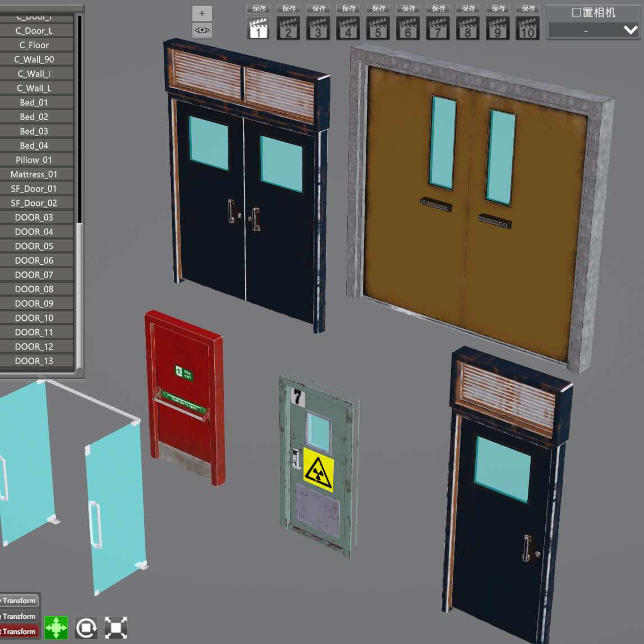Viewport: 644px width, 644px height.
Task: Open the camera dropdown chevron
Action: point(631,30)
